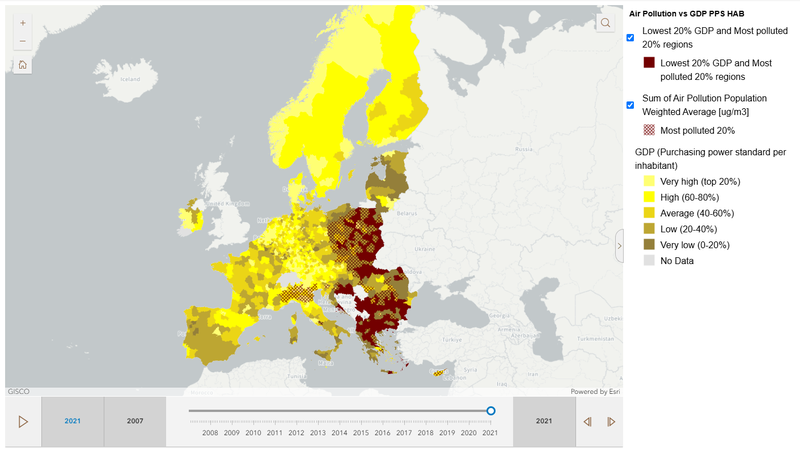800x459 pixels.
Task: Click the zoom out minus button
Action: tap(23, 41)
